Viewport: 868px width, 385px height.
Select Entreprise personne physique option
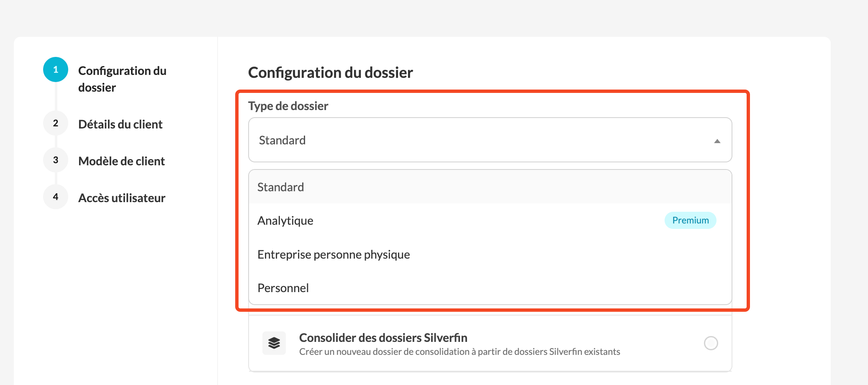pyautogui.click(x=490, y=254)
